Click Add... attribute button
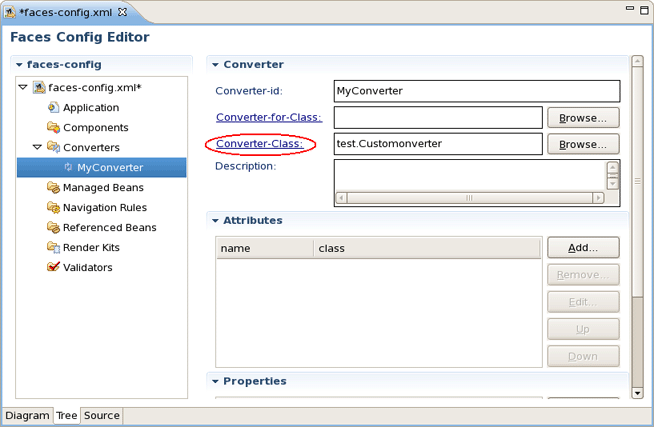The width and height of the screenshot is (654, 427). pyautogui.click(x=583, y=248)
